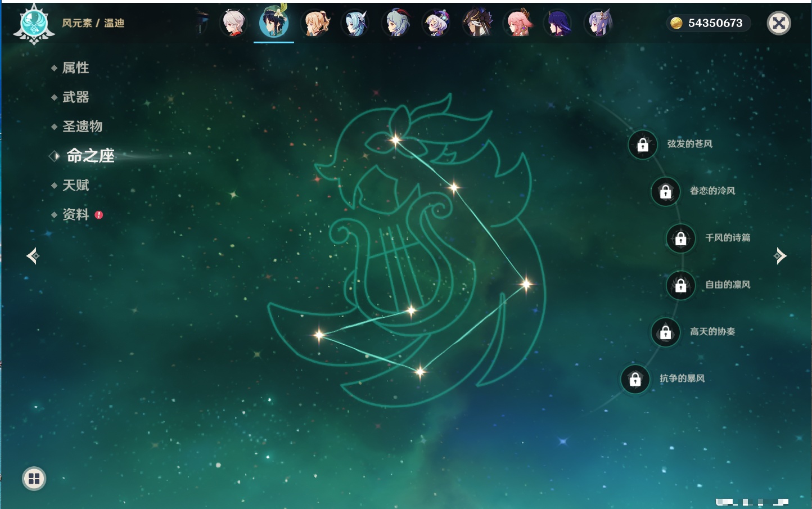Open locked constellation 千风的诗篇
The image size is (812, 509).
point(681,238)
